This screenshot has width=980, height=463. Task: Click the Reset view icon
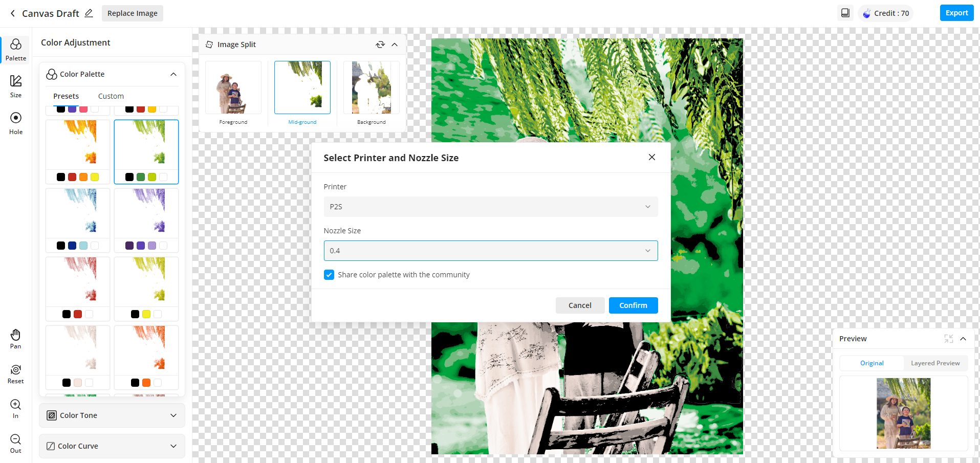tap(16, 373)
